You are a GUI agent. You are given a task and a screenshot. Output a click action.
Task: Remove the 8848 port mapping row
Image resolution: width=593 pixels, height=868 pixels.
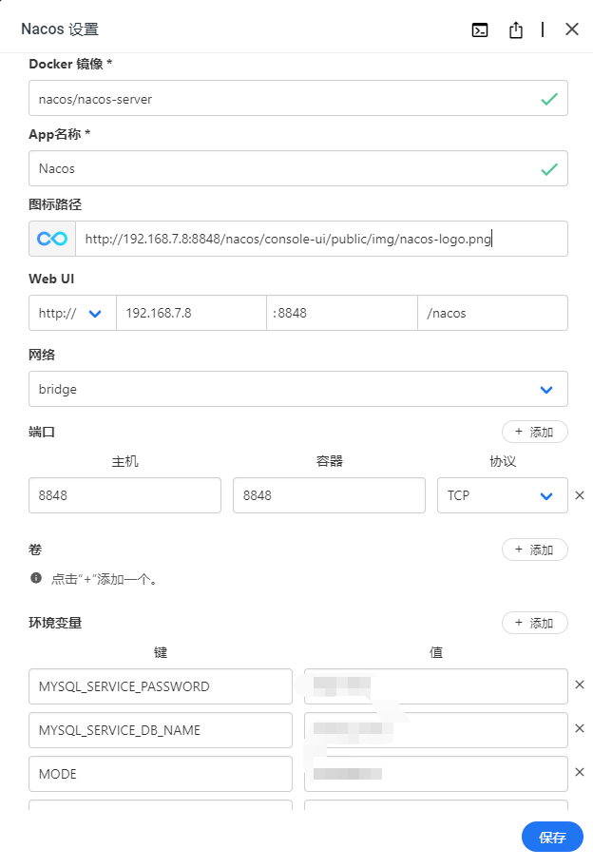point(580,495)
